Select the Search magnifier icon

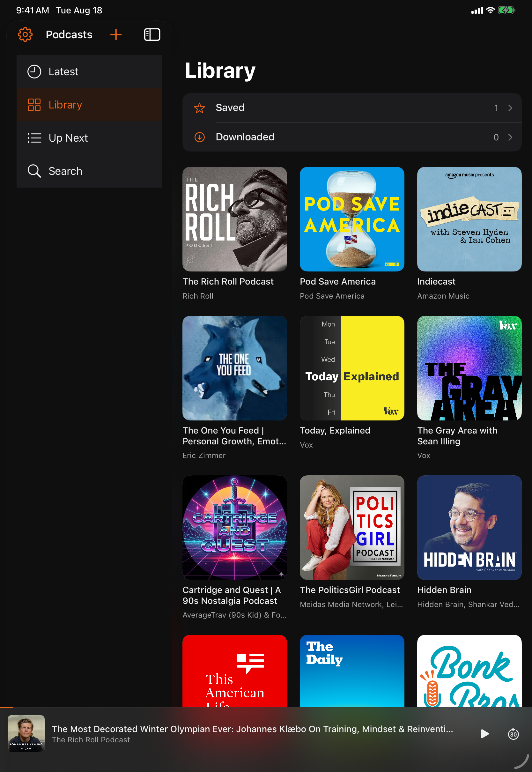pos(34,171)
